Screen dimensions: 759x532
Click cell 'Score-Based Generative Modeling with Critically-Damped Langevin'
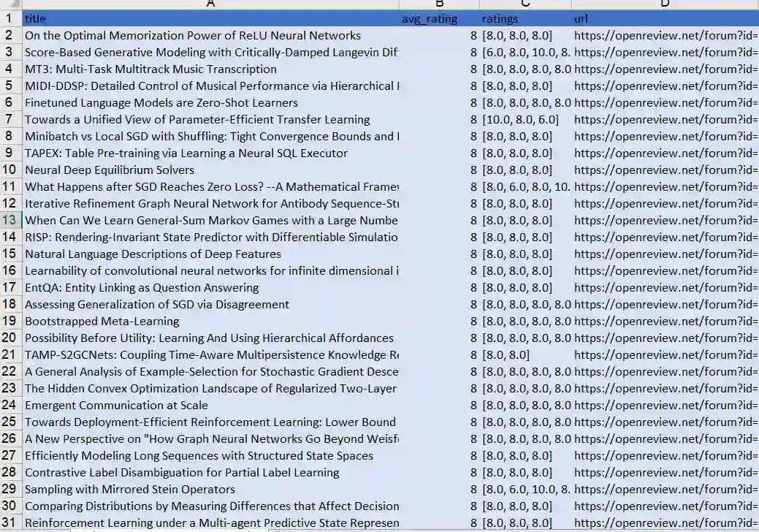click(x=210, y=53)
